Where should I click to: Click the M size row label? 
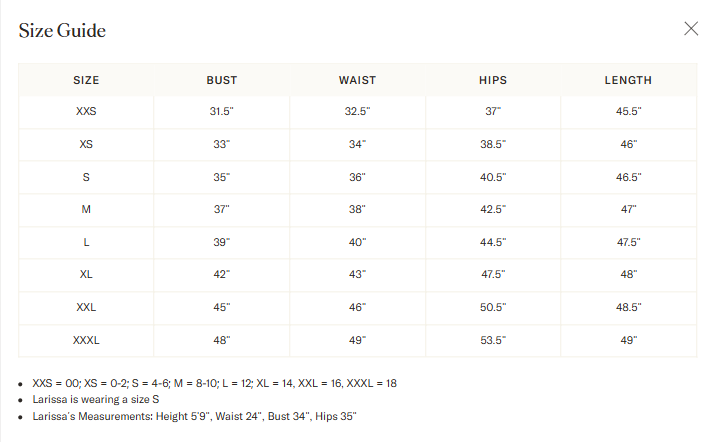(x=86, y=210)
